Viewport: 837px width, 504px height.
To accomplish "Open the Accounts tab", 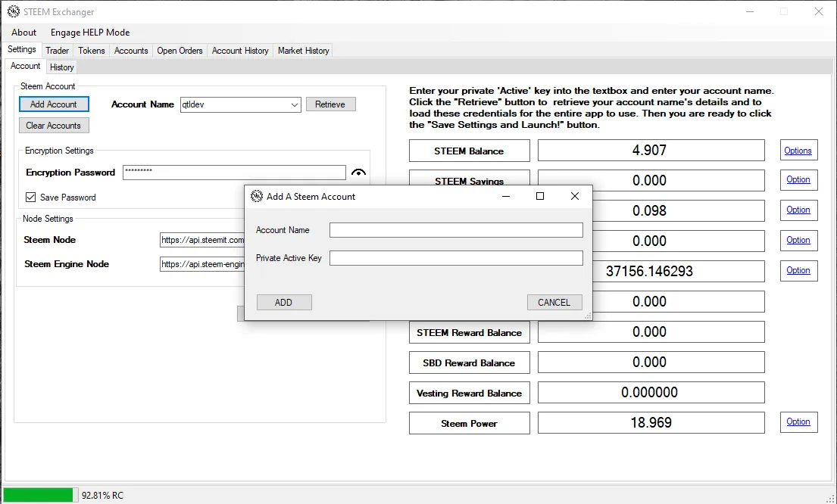I will pyautogui.click(x=131, y=51).
